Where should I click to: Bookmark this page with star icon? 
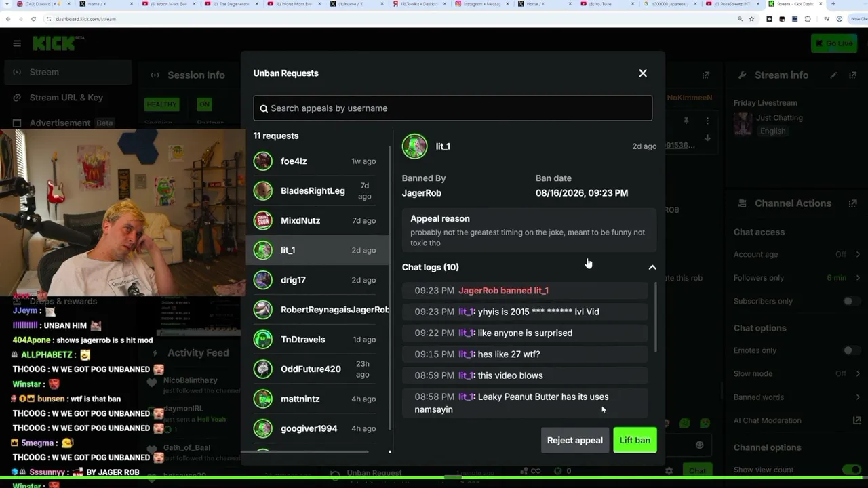[751, 19]
